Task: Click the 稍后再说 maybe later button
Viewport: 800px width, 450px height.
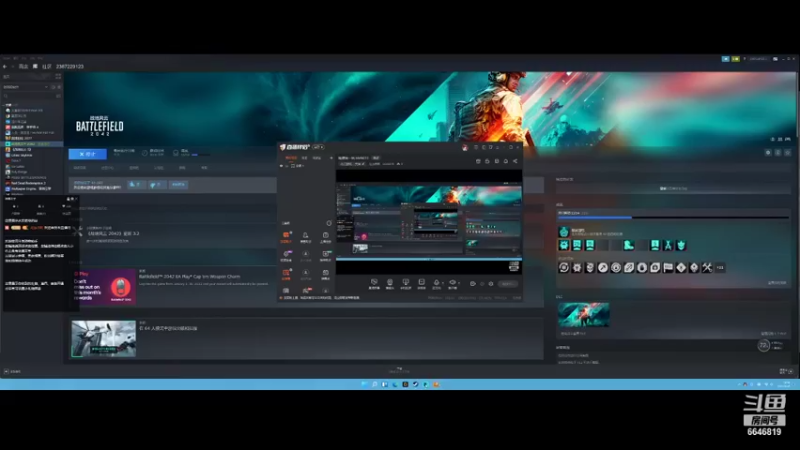Action: coord(178,184)
